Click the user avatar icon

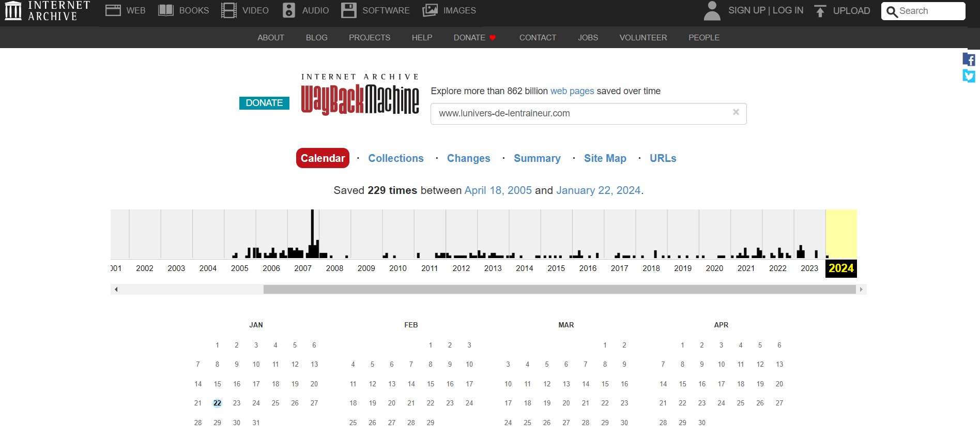point(712,10)
